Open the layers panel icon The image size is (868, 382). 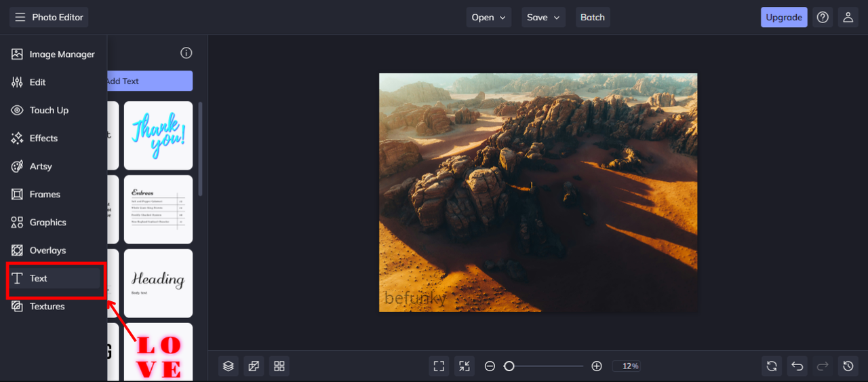pos(229,366)
